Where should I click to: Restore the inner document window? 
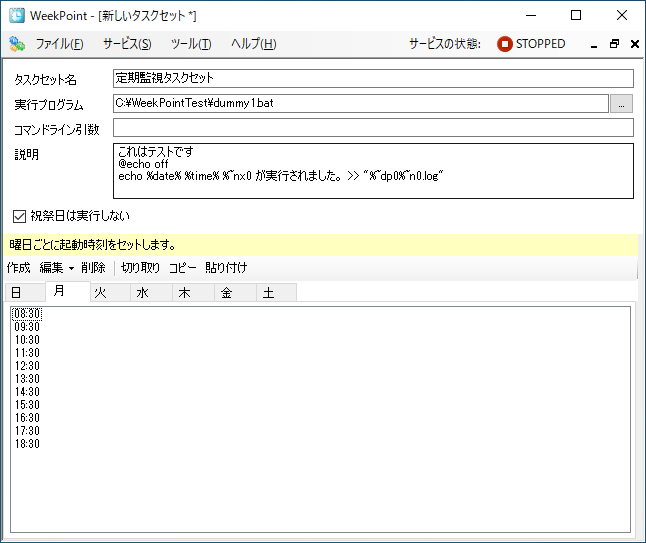[614, 44]
